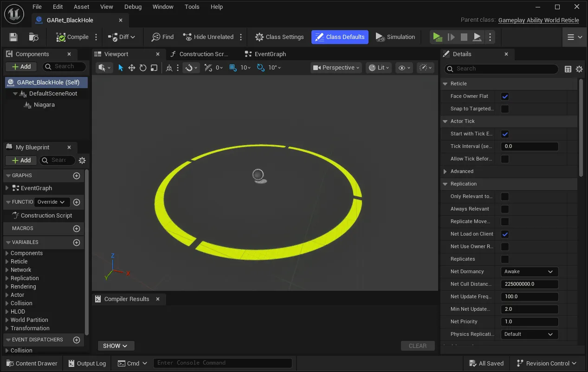Select Class Defaults button
The image size is (588, 372).
[340, 37]
